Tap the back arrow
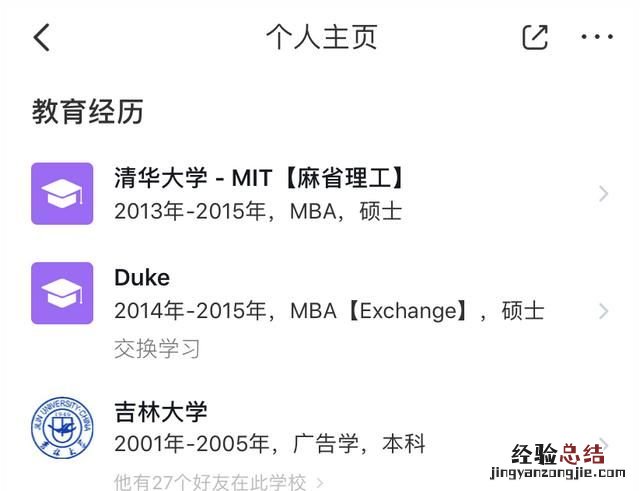This screenshot has width=640, height=491. (41, 38)
